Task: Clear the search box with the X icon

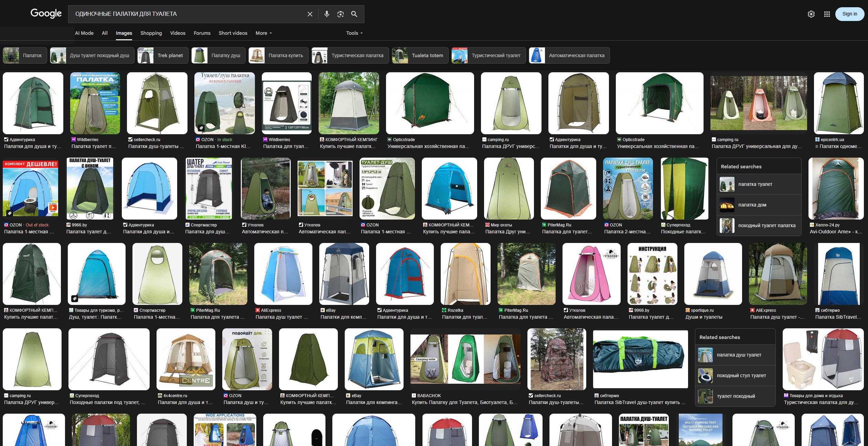Action: pos(310,14)
